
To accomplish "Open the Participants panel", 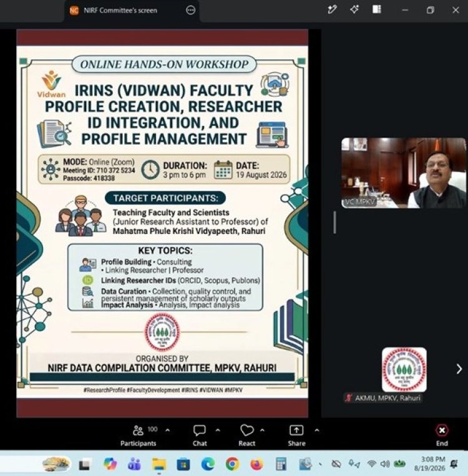I will click(138, 436).
